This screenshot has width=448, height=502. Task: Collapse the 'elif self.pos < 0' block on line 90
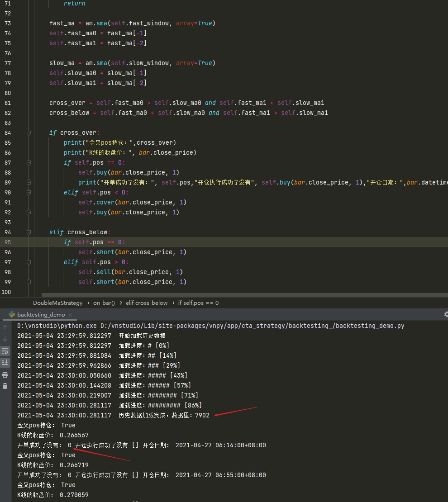29,192
